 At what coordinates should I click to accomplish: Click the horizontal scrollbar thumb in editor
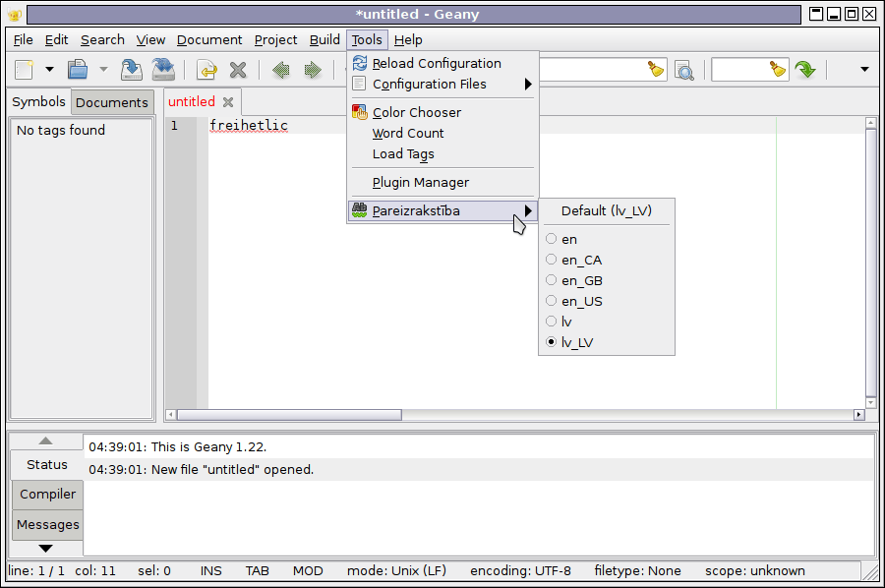(289, 415)
